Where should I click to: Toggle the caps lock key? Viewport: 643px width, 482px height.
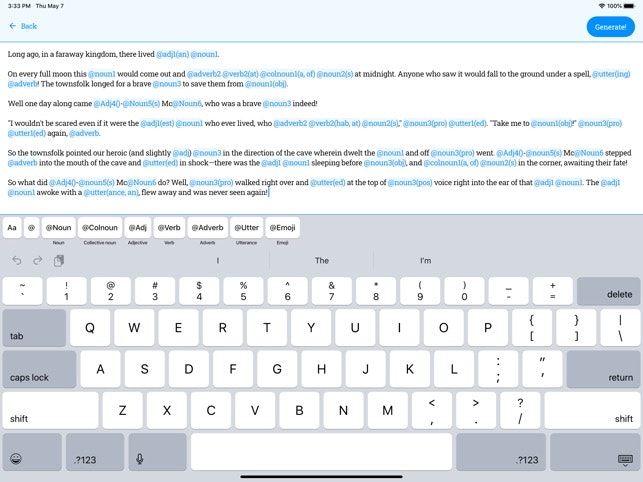(39, 369)
